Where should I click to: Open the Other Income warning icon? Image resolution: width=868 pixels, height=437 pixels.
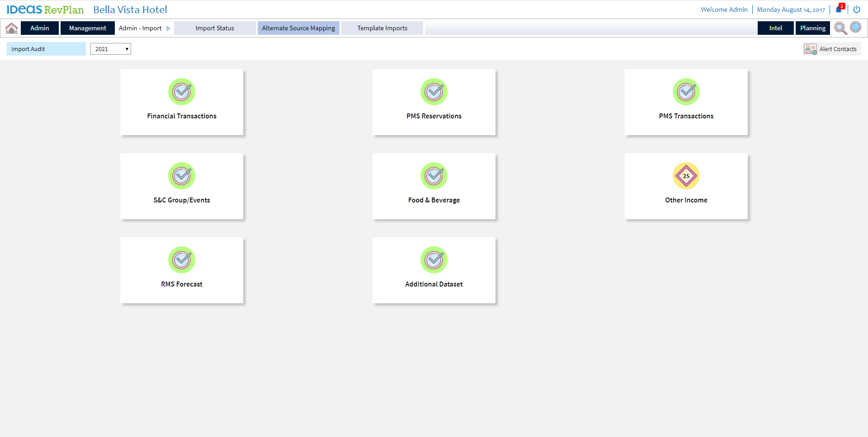pos(686,176)
